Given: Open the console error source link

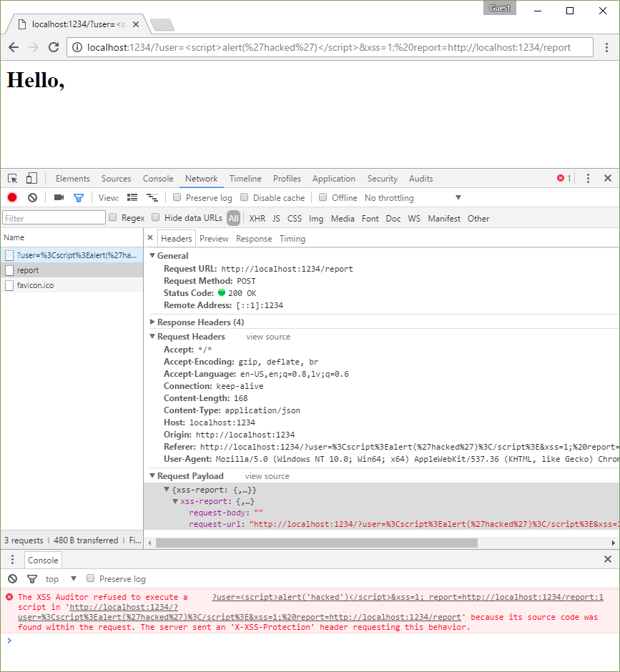Looking at the screenshot, I should coord(408,597).
